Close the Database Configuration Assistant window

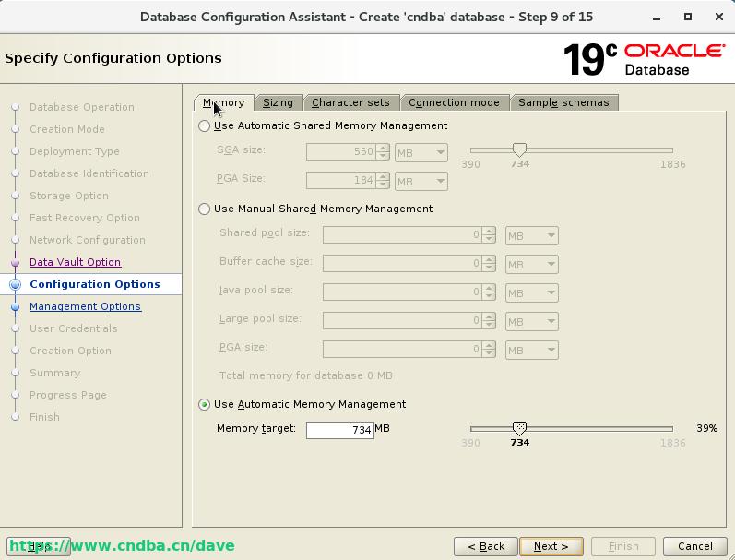[x=719, y=17]
